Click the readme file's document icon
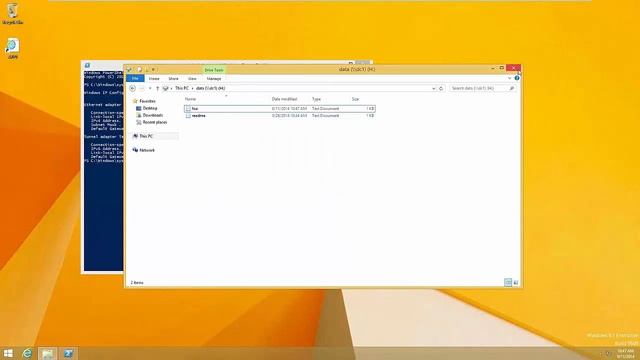This screenshot has height=360, width=640. pyautogui.click(x=188, y=116)
